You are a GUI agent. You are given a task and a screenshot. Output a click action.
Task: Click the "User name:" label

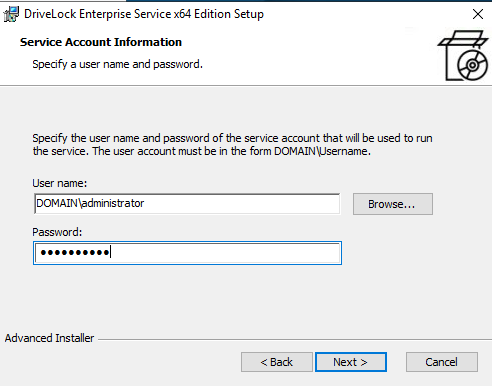click(x=59, y=183)
